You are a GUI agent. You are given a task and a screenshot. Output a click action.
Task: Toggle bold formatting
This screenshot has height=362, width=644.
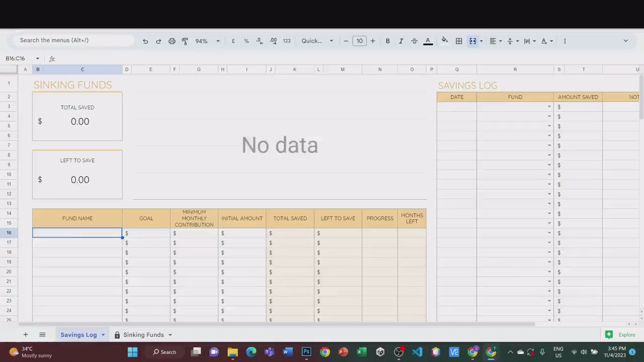(x=387, y=41)
